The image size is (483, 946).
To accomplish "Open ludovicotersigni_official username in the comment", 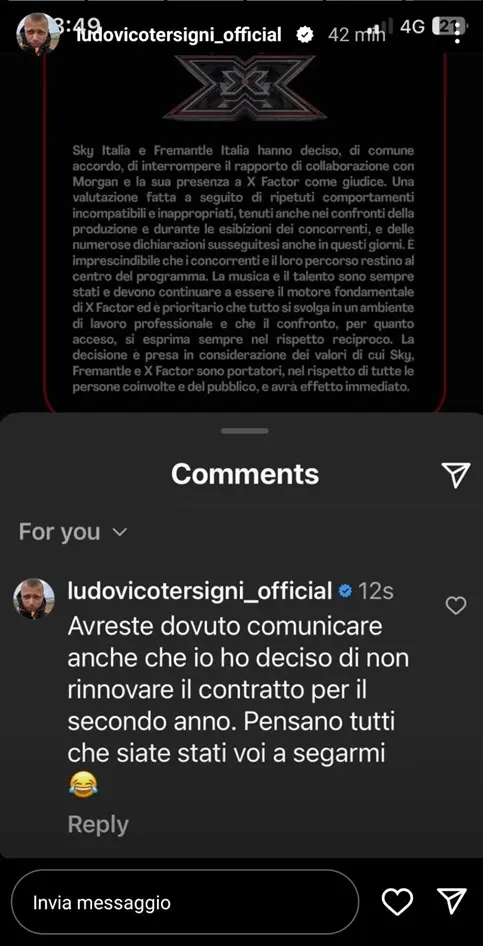I will point(200,591).
